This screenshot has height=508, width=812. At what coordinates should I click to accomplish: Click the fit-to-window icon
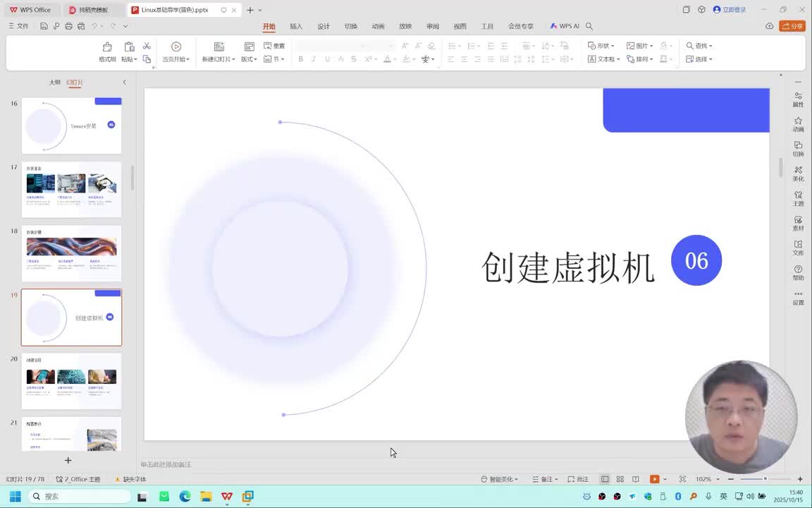pos(682,479)
